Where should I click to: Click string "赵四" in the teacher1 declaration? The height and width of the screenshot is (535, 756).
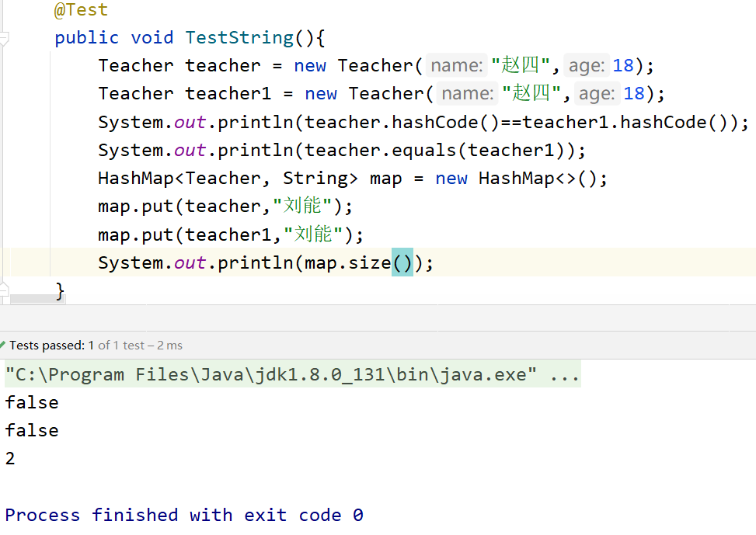point(531,93)
